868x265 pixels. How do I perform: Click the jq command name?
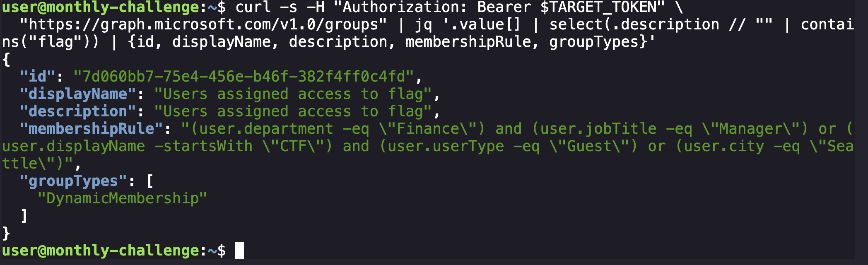(x=424, y=25)
